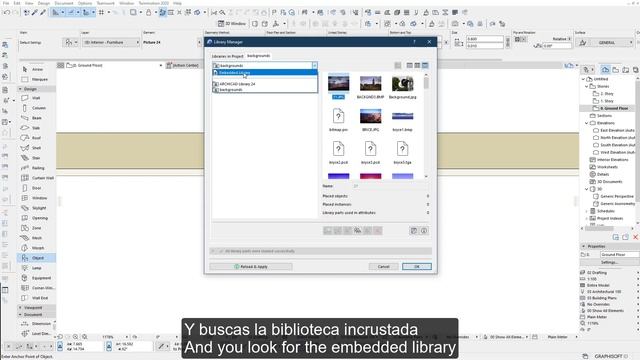Screen dimensions: 640x360
Task: Cancel the Library Manager dialog
Action: pyautogui.click(x=383, y=267)
